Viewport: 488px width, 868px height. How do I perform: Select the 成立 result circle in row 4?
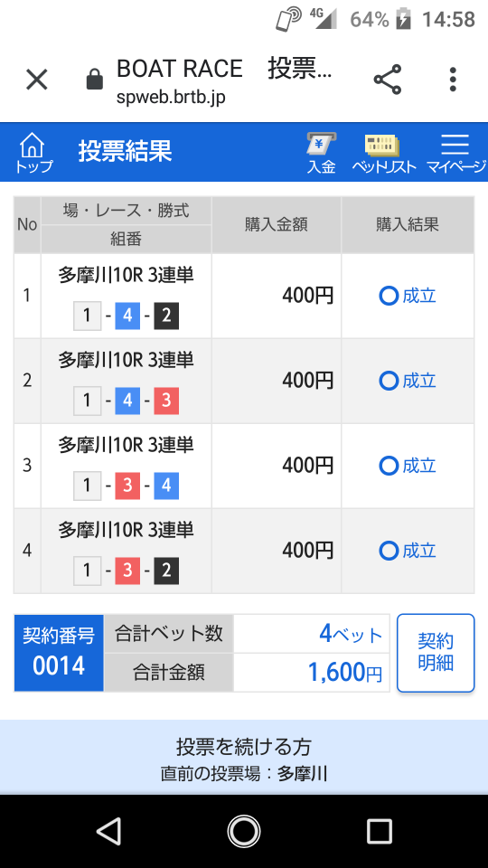pyautogui.click(x=389, y=551)
